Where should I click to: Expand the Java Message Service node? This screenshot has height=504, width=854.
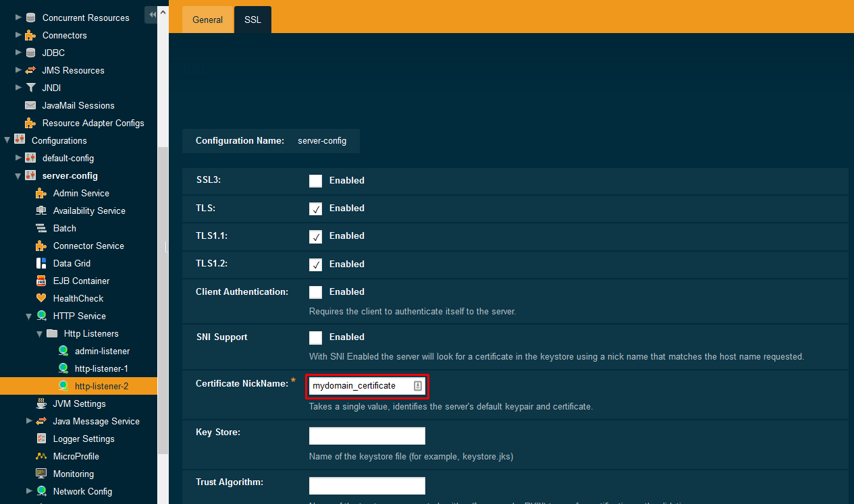[29, 421]
